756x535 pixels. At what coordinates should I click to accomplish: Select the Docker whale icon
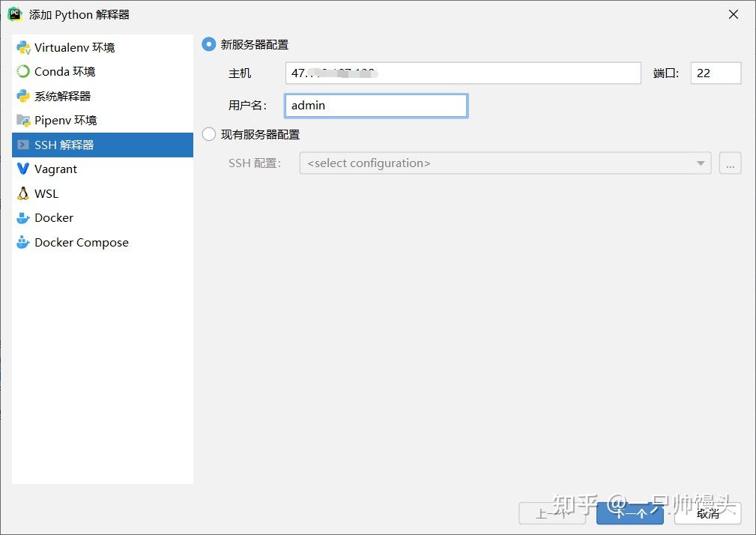click(23, 217)
